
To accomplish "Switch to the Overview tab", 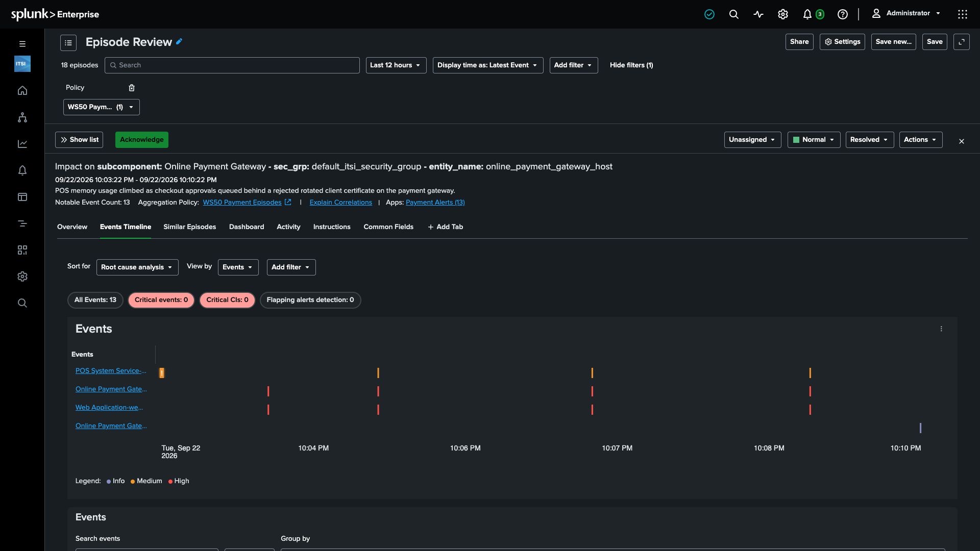I will [x=72, y=227].
